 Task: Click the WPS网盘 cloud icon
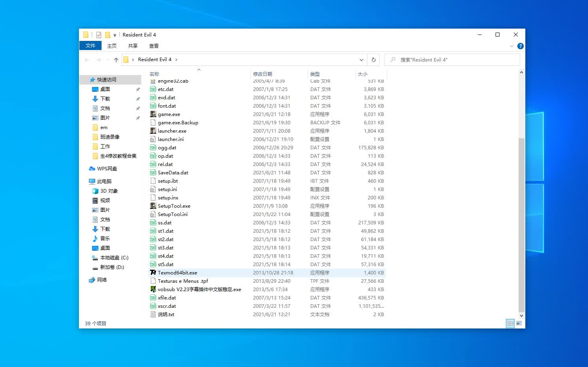click(x=92, y=168)
